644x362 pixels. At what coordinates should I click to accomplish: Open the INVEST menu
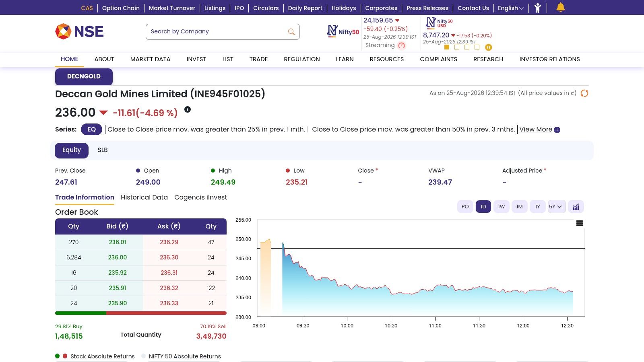[x=196, y=59]
